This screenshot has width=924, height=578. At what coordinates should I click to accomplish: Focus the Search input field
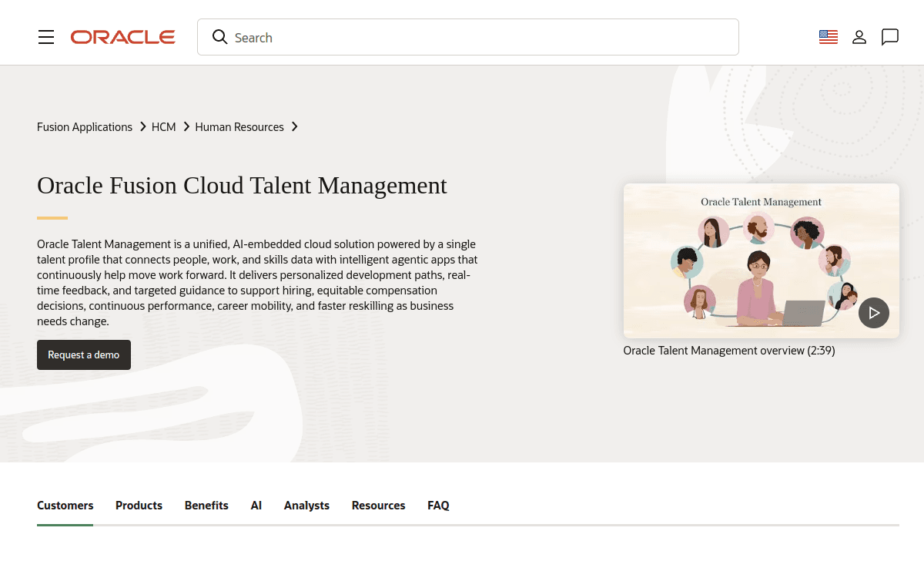[468, 37]
